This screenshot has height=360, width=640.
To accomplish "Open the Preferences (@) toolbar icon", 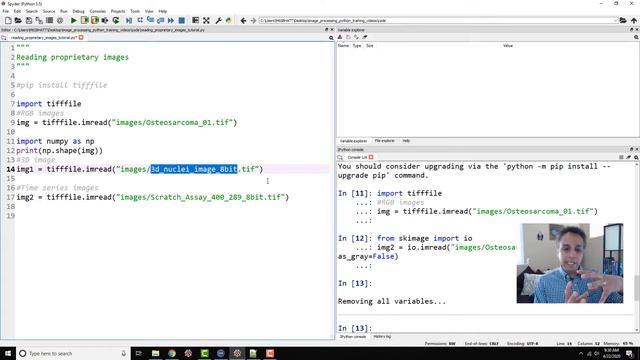I will coord(60,20).
